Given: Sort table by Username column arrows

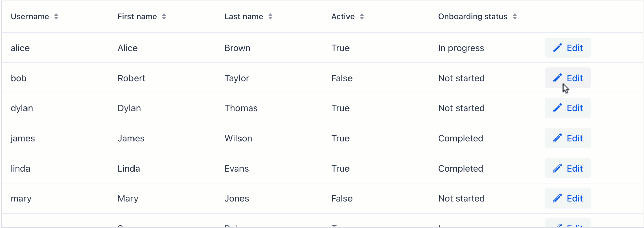Looking at the screenshot, I should [56, 17].
